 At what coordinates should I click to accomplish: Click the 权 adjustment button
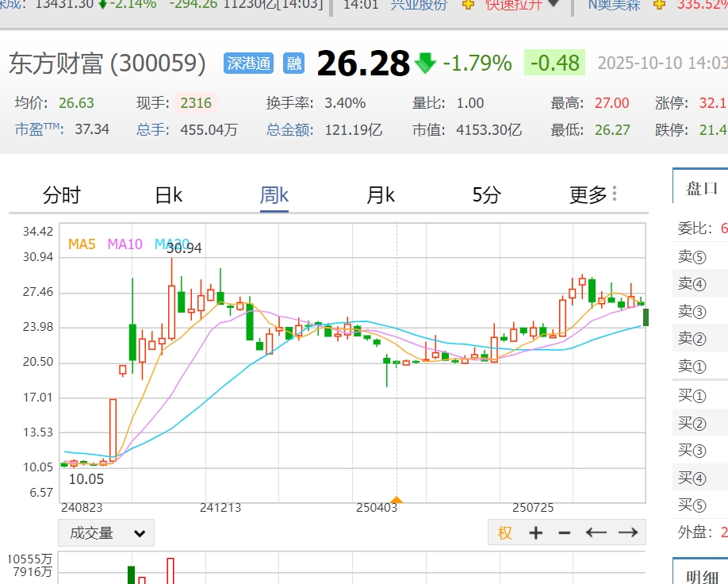pos(505,532)
